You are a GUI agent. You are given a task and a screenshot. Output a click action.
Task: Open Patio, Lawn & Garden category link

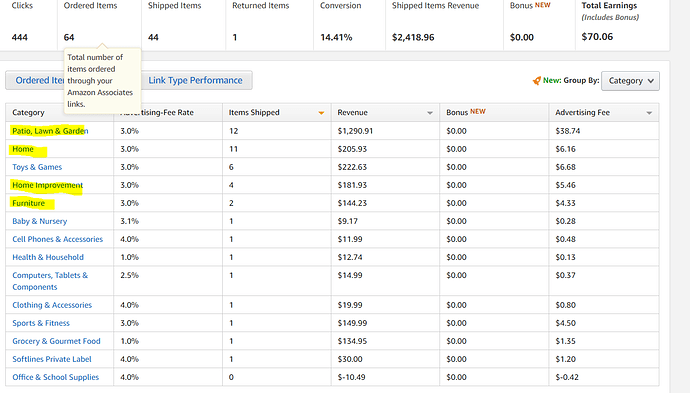tap(50, 131)
